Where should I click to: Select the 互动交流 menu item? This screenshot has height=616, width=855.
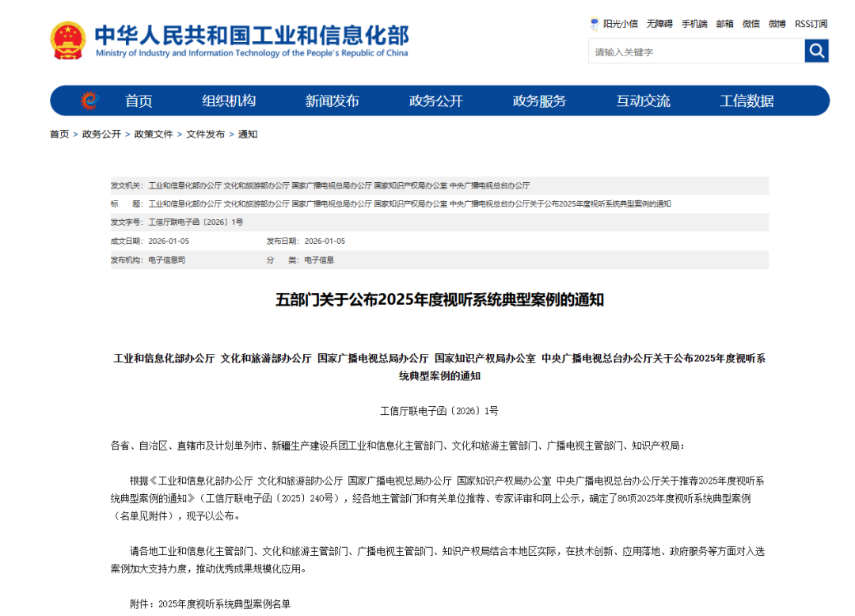click(x=643, y=101)
